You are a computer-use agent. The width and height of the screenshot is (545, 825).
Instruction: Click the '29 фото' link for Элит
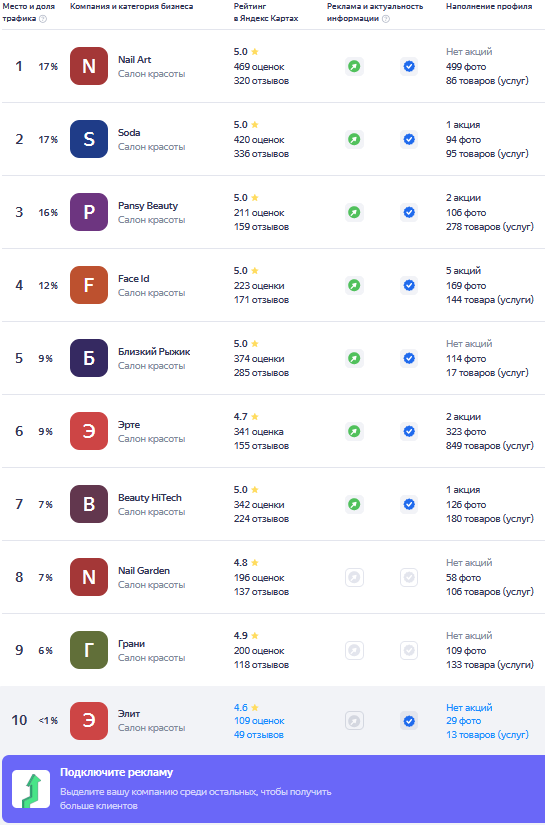[463, 721]
